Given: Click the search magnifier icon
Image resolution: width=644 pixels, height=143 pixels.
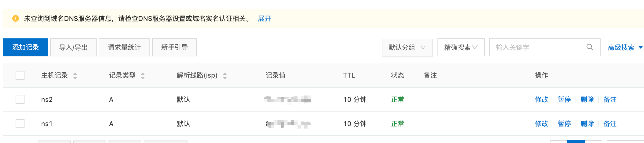Looking at the screenshot, I should [590, 47].
